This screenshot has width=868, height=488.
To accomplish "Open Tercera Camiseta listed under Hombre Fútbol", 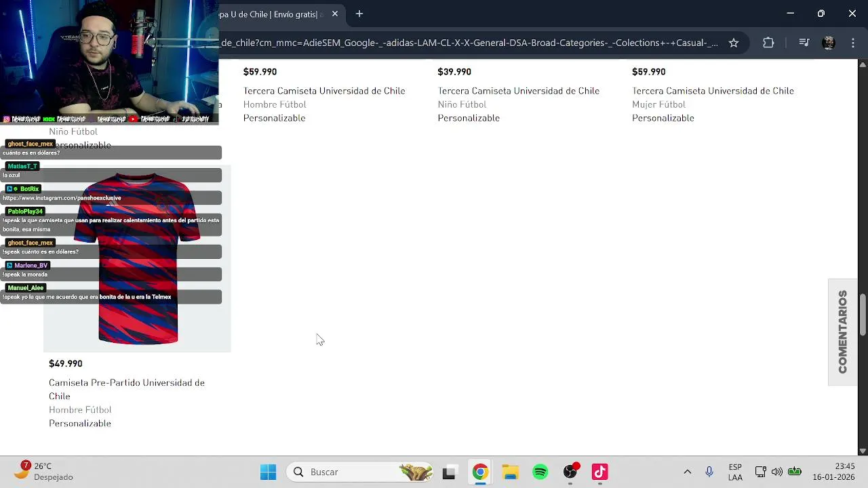I will pyautogui.click(x=324, y=91).
